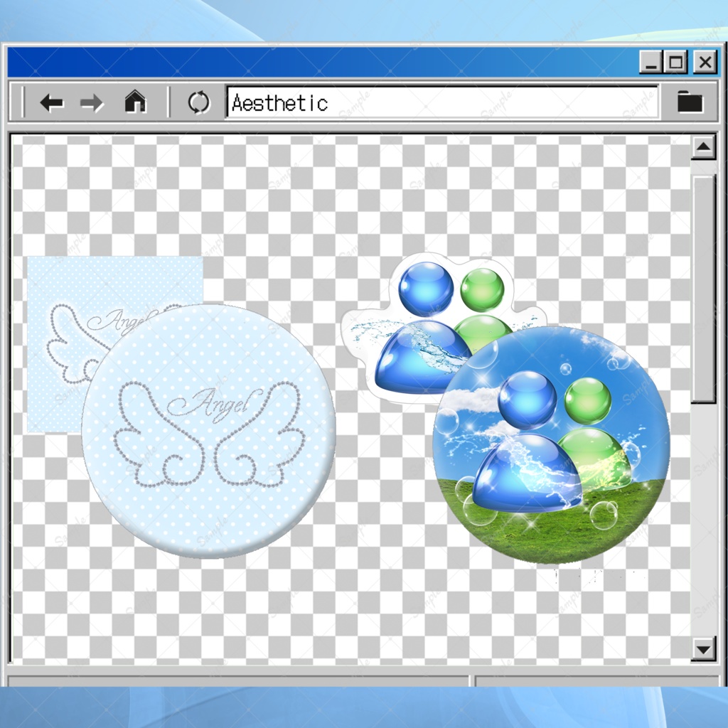Select the round messenger badge with grass
The height and width of the screenshot is (728, 728).
(551, 445)
